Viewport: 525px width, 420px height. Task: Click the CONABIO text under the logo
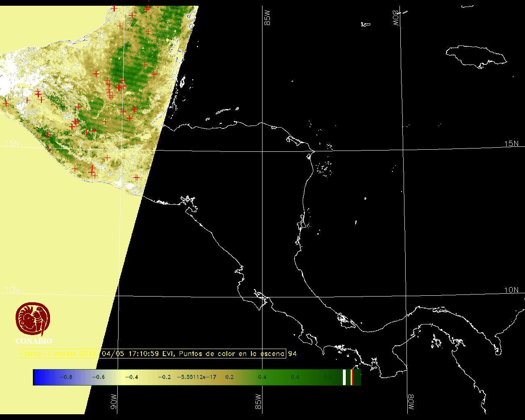34,341
